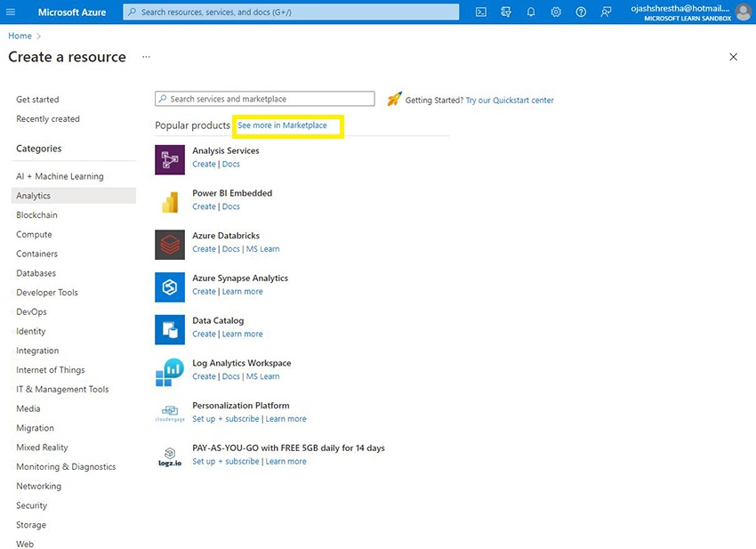Screen dimensions: 756x549
Task: Choose the IT & Management Tools category
Action: tap(62, 390)
